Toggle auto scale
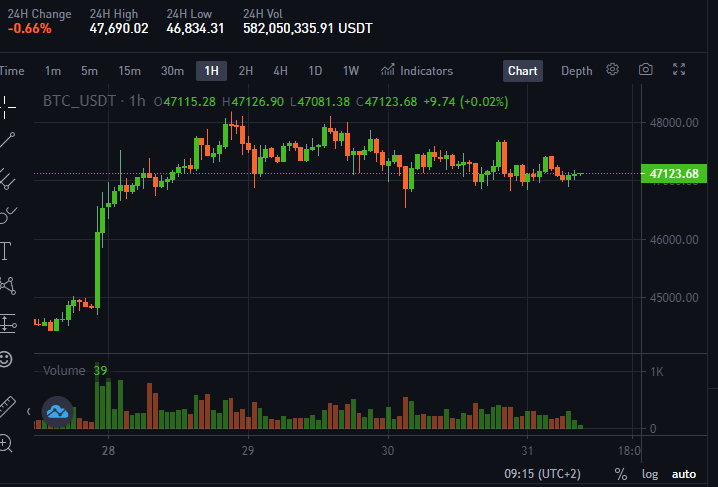718x487 pixels. pyautogui.click(x=684, y=474)
